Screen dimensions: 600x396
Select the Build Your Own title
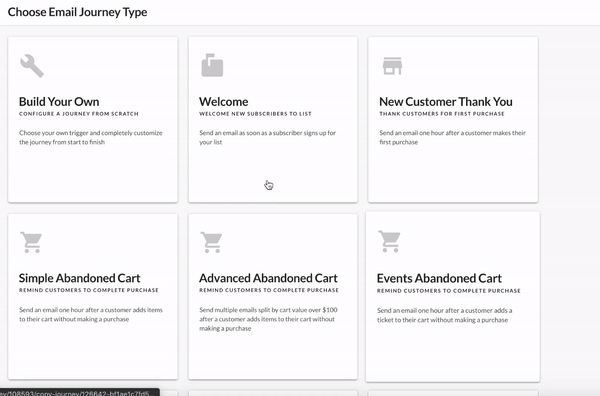point(59,102)
